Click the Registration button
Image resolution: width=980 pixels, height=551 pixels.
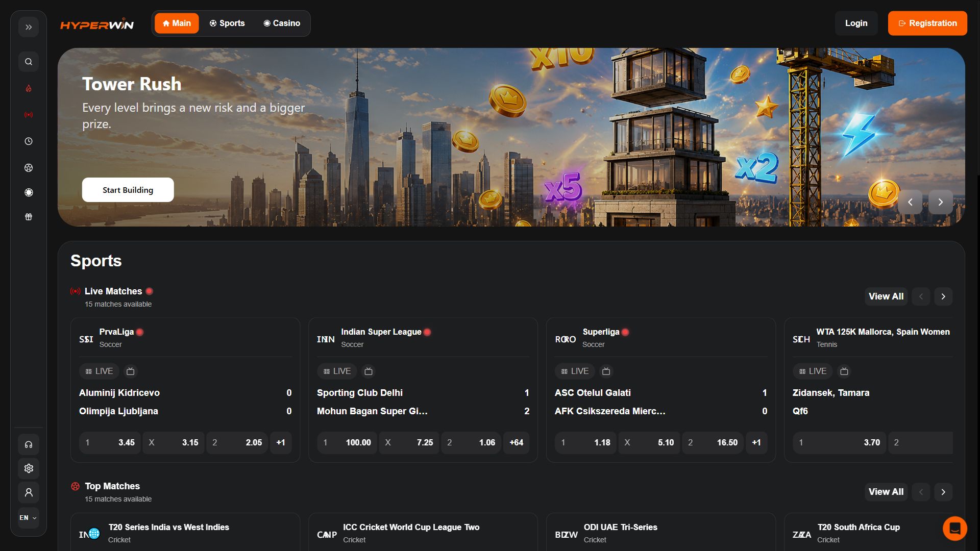click(x=927, y=23)
